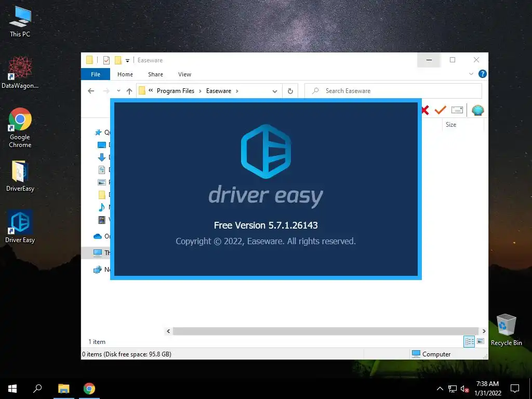Open the Share ribbon tab
This screenshot has width=532, height=399.
coord(155,74)
